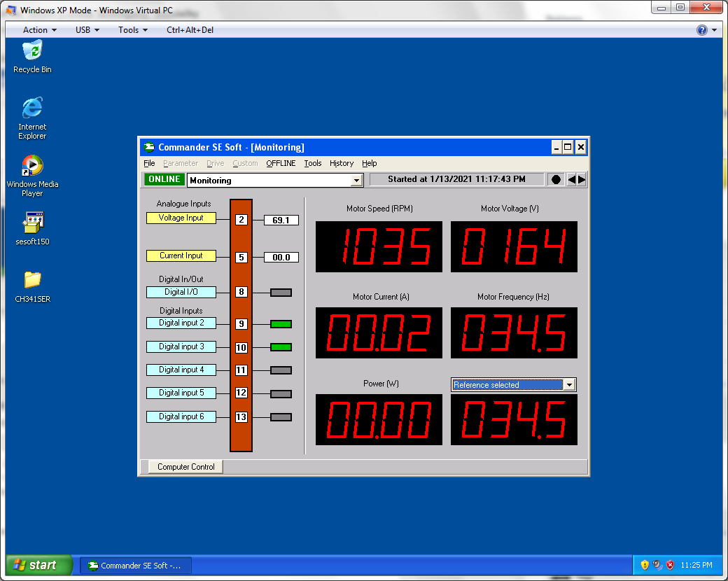Toggle the Digital input 3 green indicator

click(x=281, y=347)
